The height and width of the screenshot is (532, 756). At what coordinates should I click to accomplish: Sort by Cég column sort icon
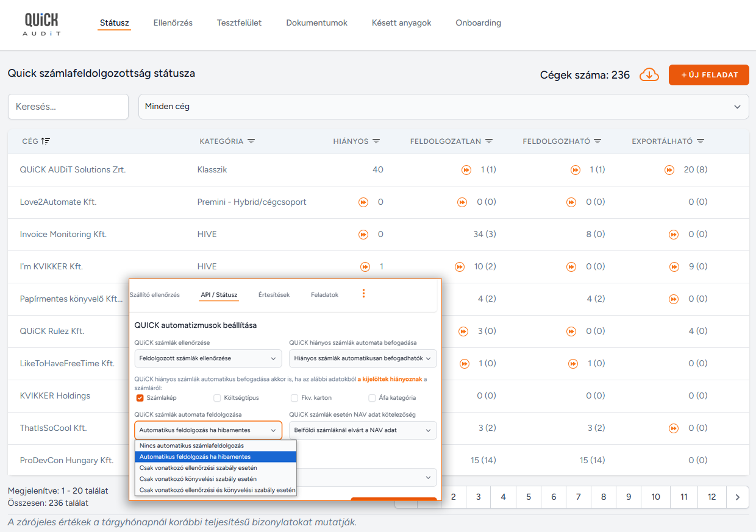click(46, 141)
